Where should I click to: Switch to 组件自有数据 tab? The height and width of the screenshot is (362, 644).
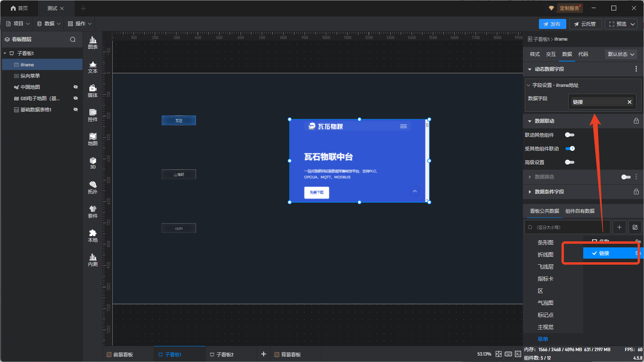click(580, 211)
